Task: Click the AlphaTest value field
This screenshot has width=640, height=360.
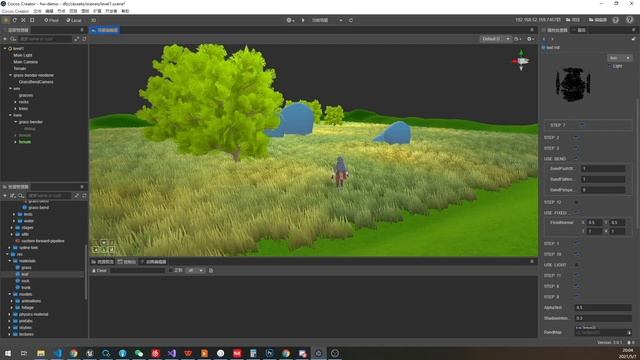Action: (x=603, y=307)
